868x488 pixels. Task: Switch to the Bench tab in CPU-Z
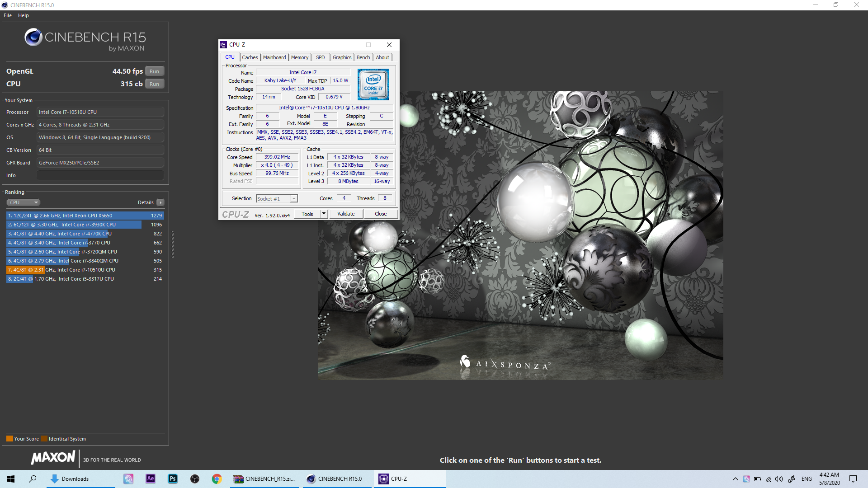(363, 57)
